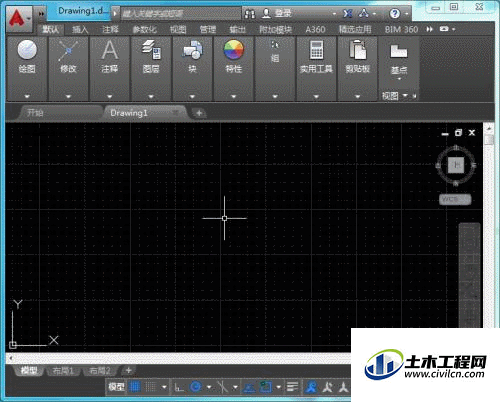This screenshot has width=500, height=402.
Task: Toggle ortho mode in status bar
Action: [x=179, y=387]
